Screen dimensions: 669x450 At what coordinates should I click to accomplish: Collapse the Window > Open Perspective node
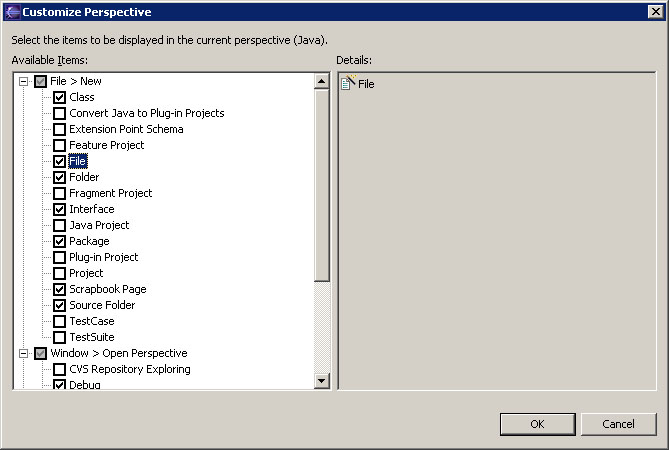click(23, 354)
